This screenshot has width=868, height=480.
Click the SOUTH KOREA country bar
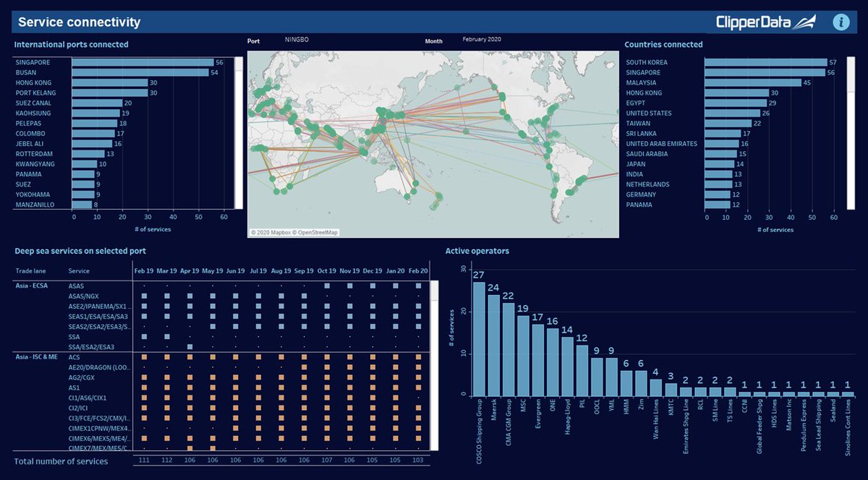tap(766, 63)
